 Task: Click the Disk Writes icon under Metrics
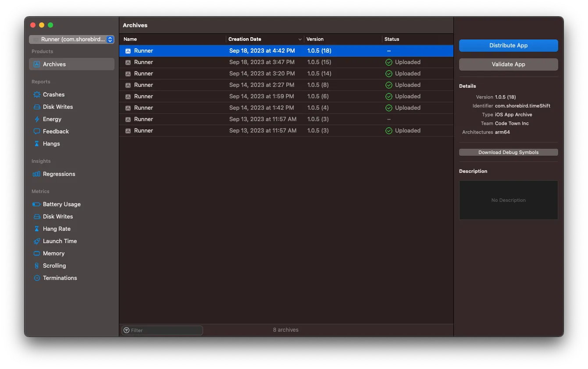(37, 216)
